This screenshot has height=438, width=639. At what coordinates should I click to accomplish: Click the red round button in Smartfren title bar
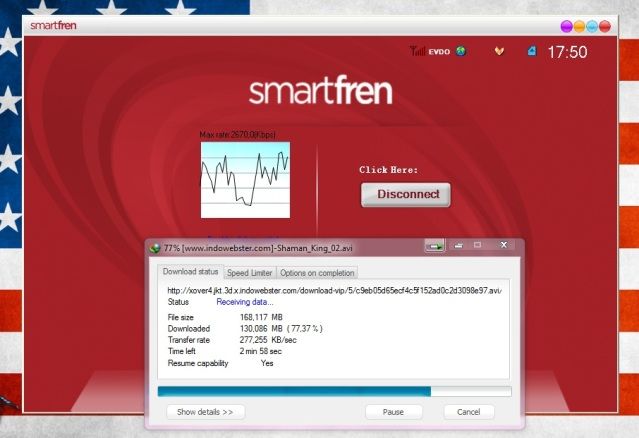tap(605, 26)
